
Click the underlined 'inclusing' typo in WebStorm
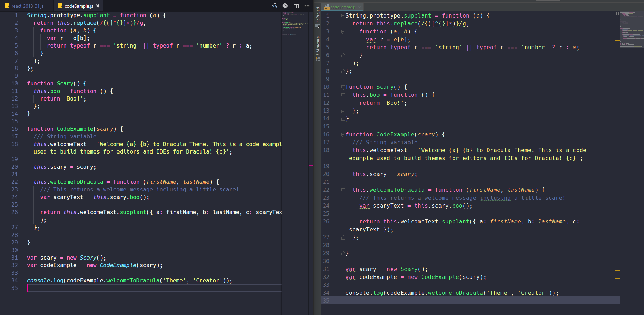(x=495, y=198)
